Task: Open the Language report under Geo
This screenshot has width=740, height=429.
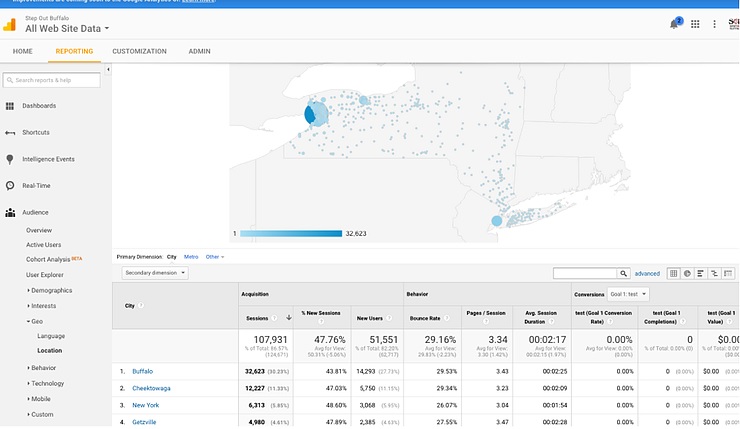Action: tap(51, 336)
